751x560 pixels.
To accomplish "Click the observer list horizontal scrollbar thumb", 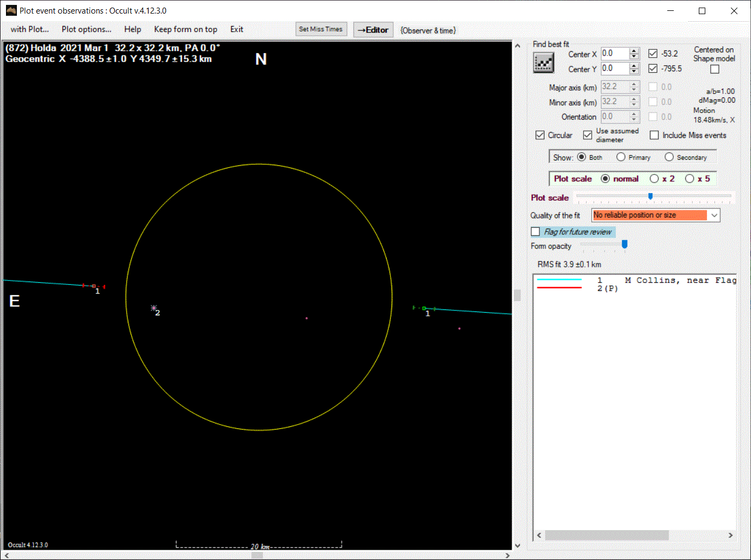I will coord(607,535).
